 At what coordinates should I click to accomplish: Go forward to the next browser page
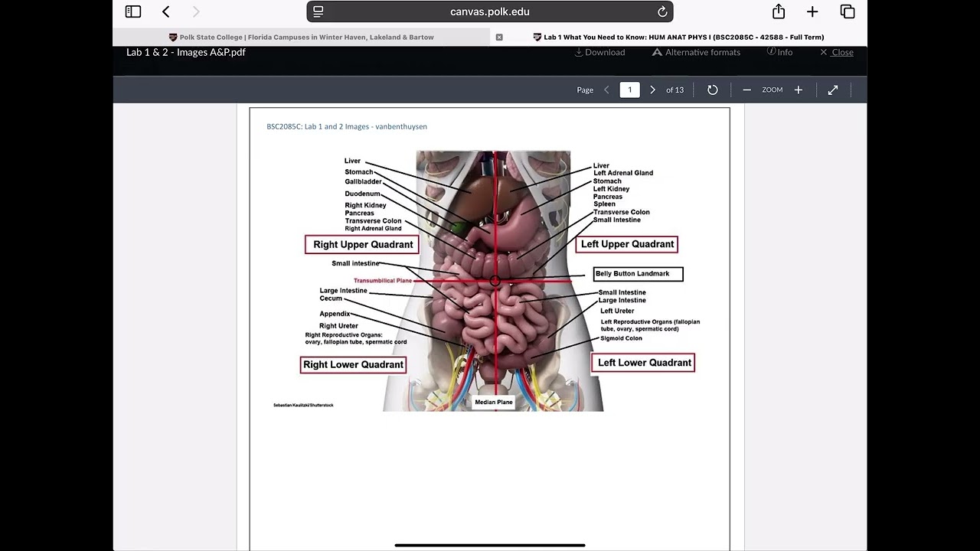tap(196, 11)
